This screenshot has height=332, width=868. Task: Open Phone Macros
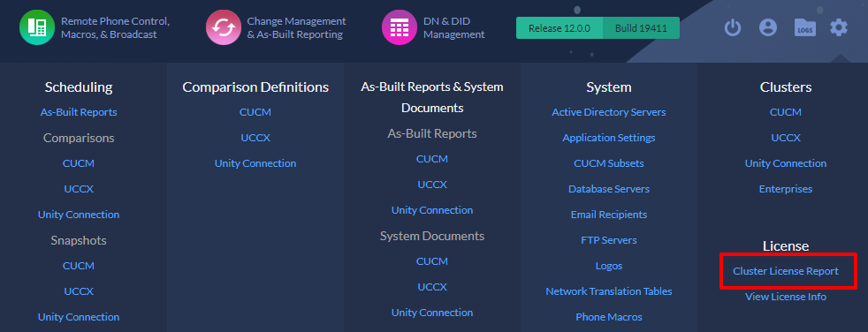coord(609,317)
